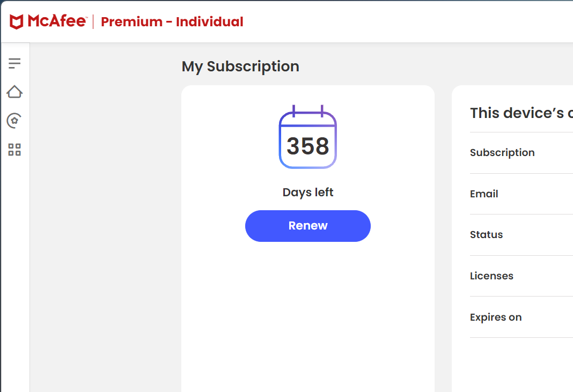This screenshot has width=573, height=392.
Task: Open the apps grid icon in sidebar
Action: [14, 150]
